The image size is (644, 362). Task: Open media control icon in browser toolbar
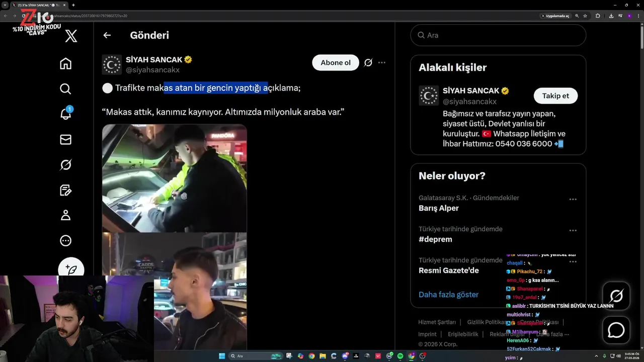point(620,16)
